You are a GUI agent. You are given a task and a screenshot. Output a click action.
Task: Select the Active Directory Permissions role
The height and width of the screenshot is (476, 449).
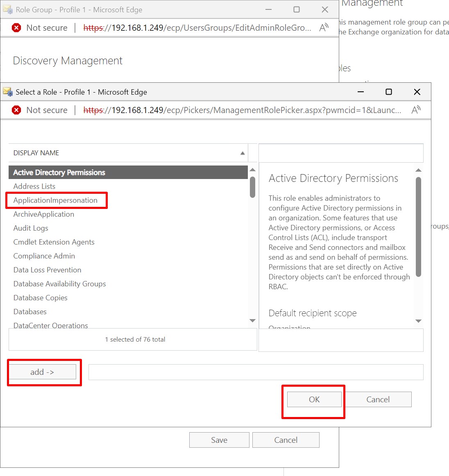coord(128,172)
